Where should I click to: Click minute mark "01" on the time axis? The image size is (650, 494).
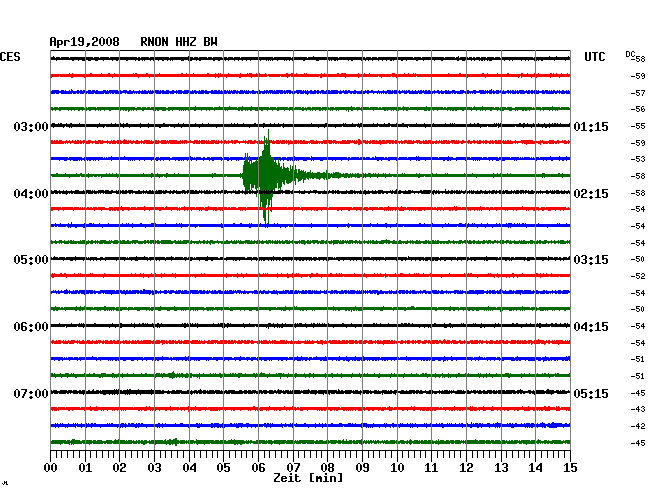pyautogui.click(x=85, y=467)
